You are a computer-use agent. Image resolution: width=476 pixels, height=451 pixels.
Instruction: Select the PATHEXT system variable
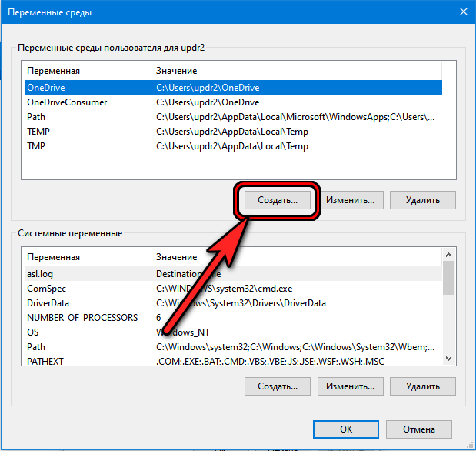tap(47, 361)
